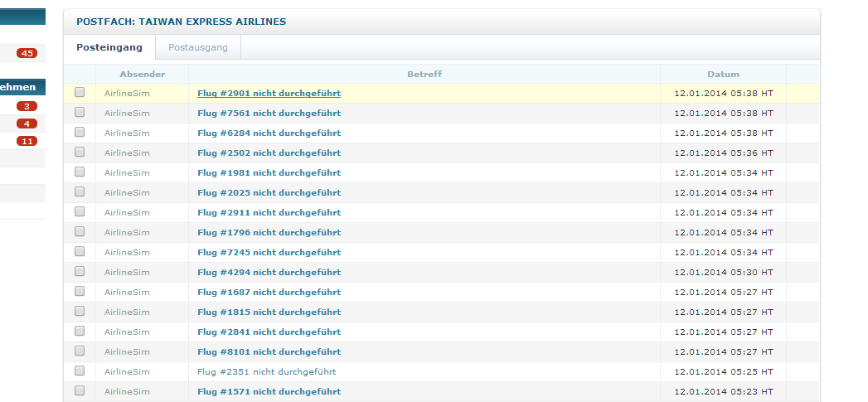868x402 pixels.
Task: Open message Flug #7561 nicht durchgeführt
Action: click(x=269, y=114)
